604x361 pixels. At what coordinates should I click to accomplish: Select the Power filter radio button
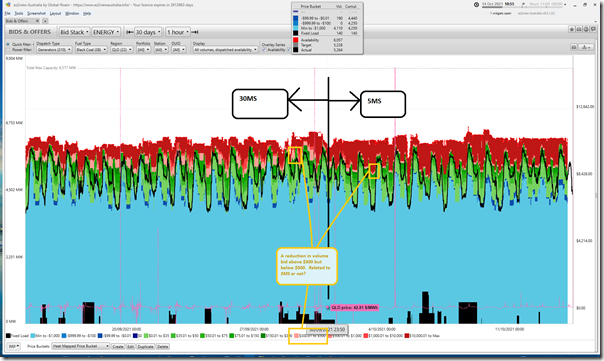coord(8,50)
